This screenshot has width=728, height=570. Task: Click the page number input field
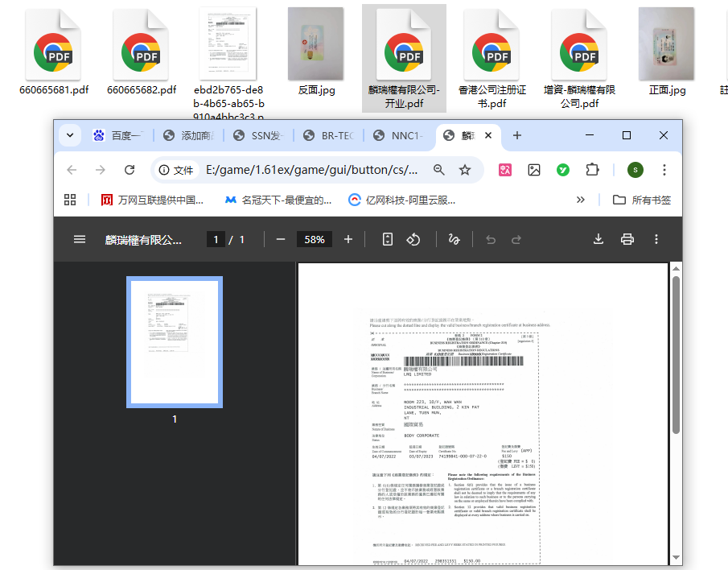pyautogui.click(x=216, y=239)
